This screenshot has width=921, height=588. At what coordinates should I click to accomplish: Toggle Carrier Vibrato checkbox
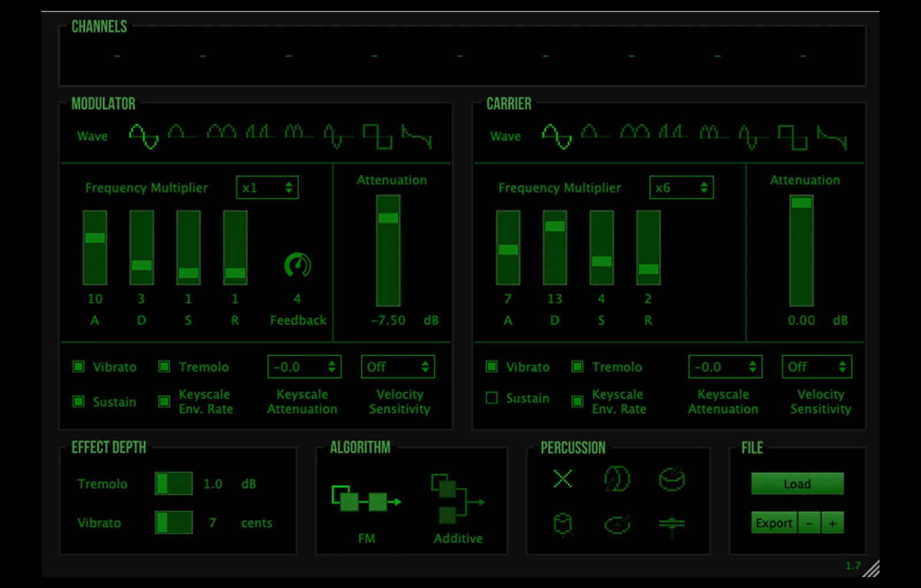[492, 366]
